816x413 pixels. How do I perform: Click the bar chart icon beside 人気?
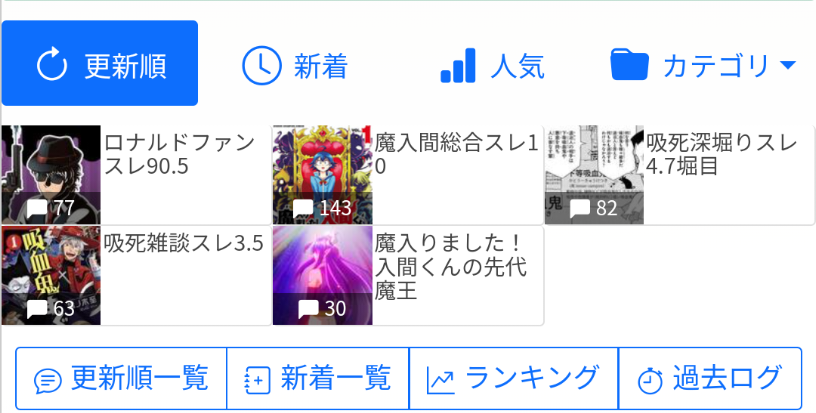(x=458, y=66)
